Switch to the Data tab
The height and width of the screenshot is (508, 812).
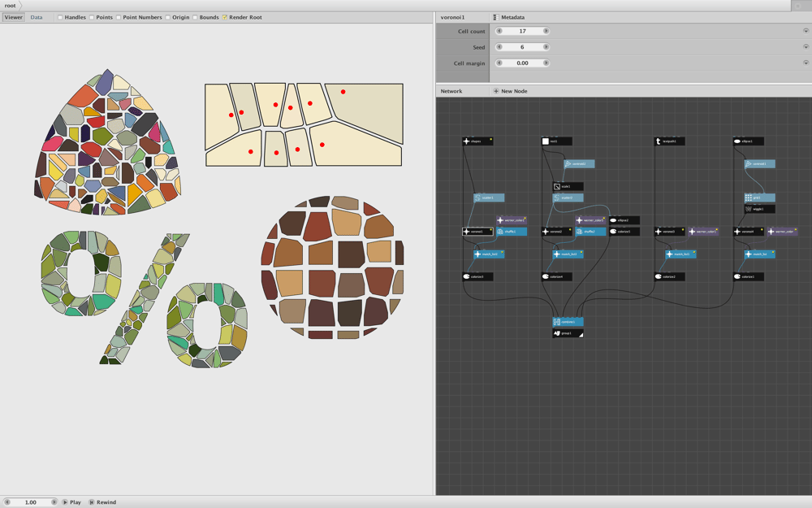(37, 17)
